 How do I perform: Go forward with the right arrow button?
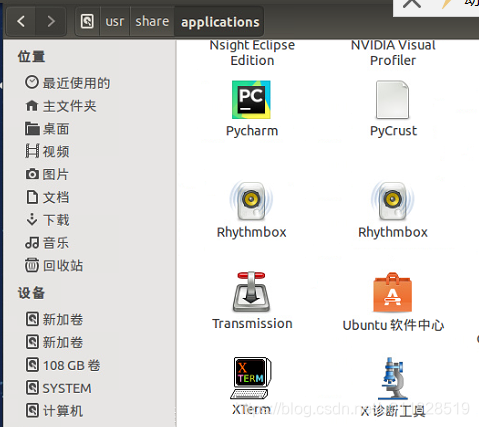pyautogui.click(x=51, y=22)
